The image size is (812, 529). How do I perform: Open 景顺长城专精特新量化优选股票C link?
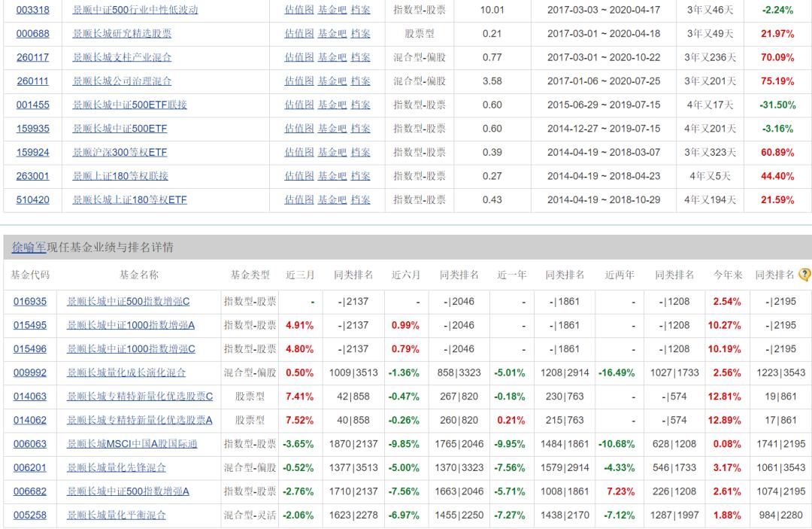click(x=139, y=397)
